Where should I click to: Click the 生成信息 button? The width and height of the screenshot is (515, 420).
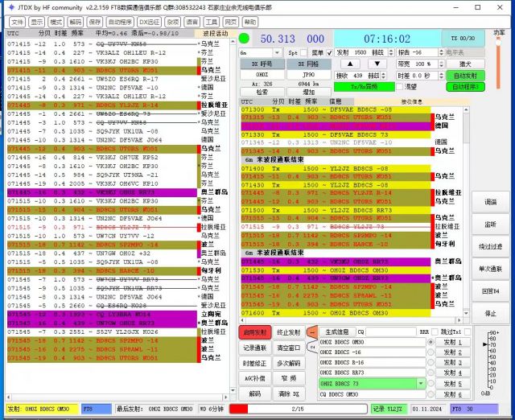(x=336, y=332)
